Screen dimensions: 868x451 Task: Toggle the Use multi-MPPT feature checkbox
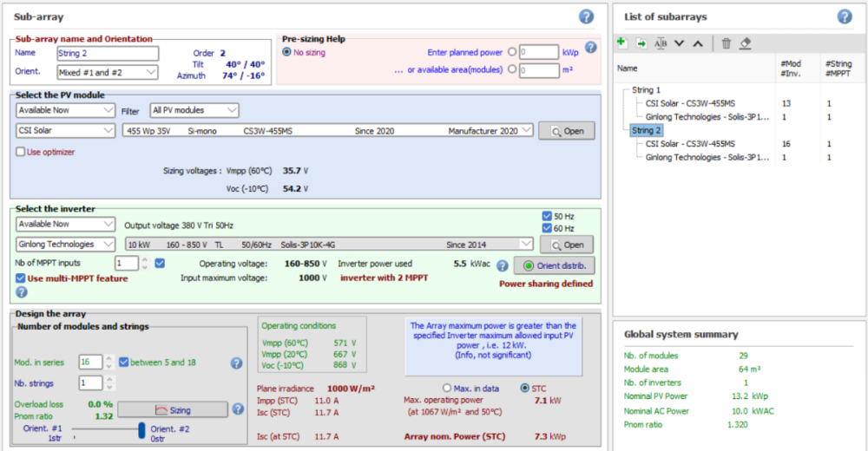click(x=21, y=278)
